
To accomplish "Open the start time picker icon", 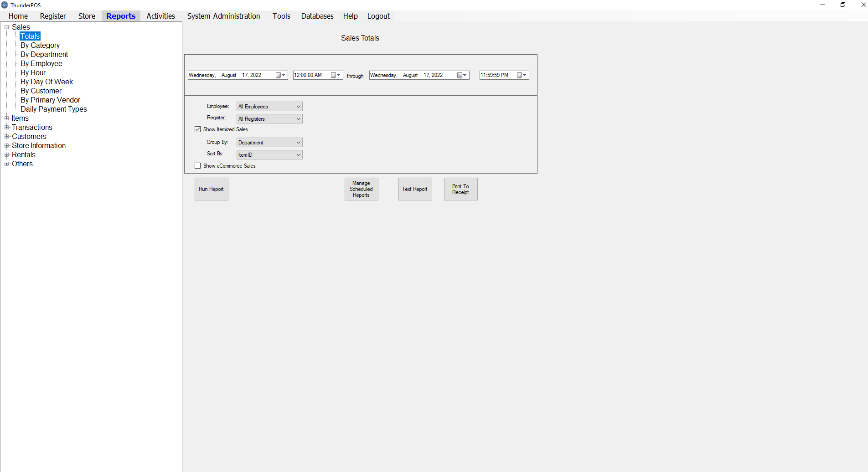I will [336, 75].
